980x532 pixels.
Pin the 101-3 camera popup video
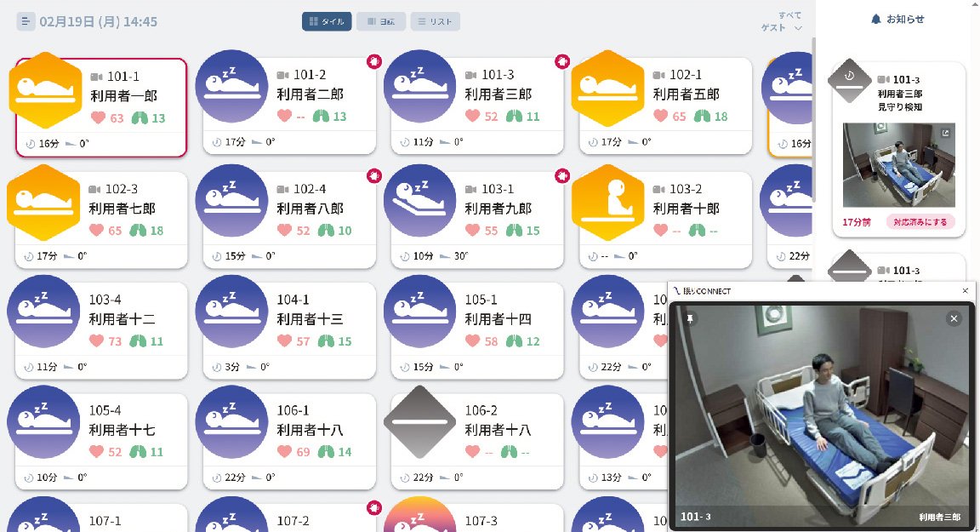[x=691, y=318]
